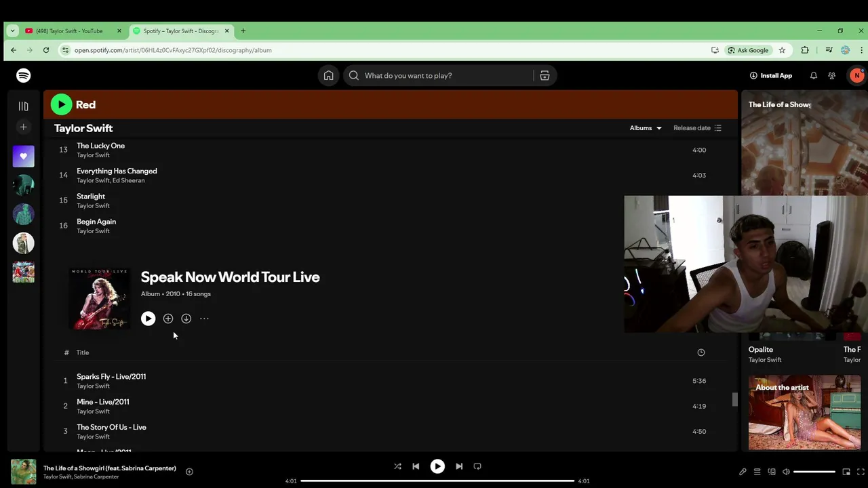Open the mini player icon
The width and height of the screenshot is (868, 488).
[846, 472]
